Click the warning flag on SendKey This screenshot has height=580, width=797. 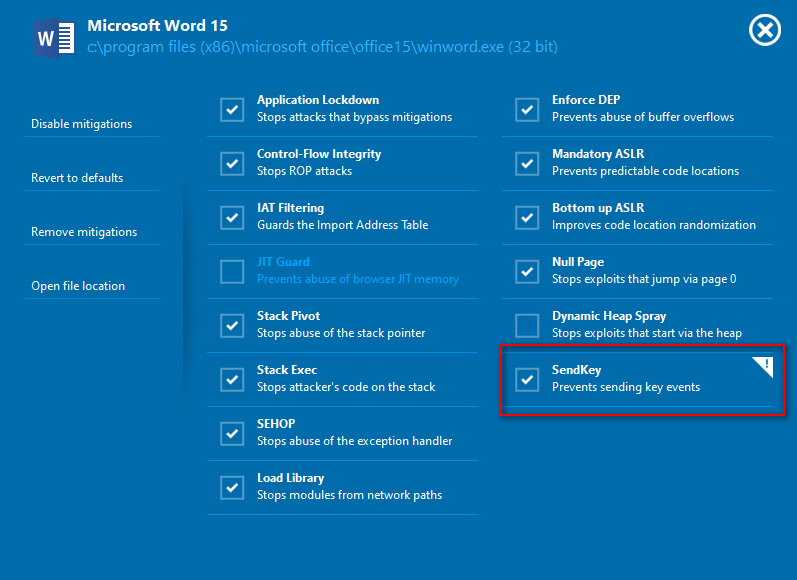coord(763,367)
